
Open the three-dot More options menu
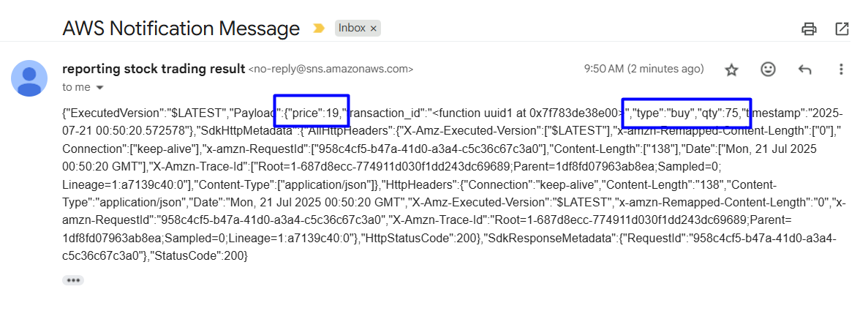click(x=841, y=70)
